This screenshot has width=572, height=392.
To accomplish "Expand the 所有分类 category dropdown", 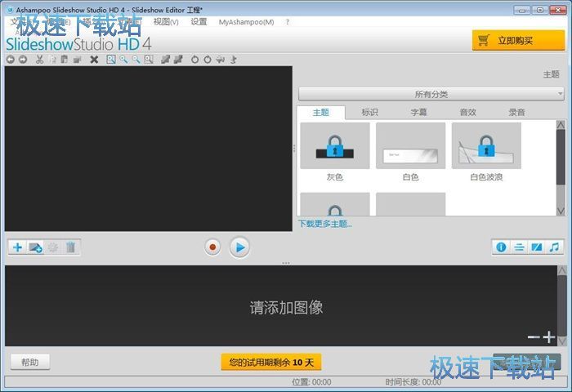I will tap(431, 94).
